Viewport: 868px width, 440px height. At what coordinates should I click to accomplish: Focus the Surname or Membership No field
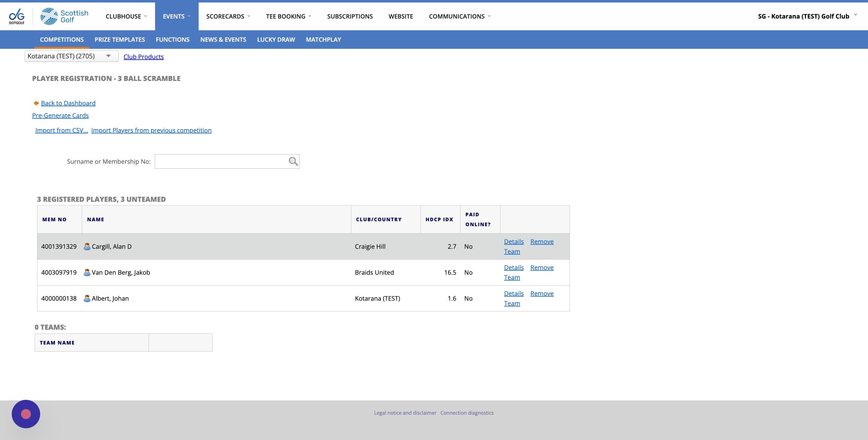[x=221, y=162]
